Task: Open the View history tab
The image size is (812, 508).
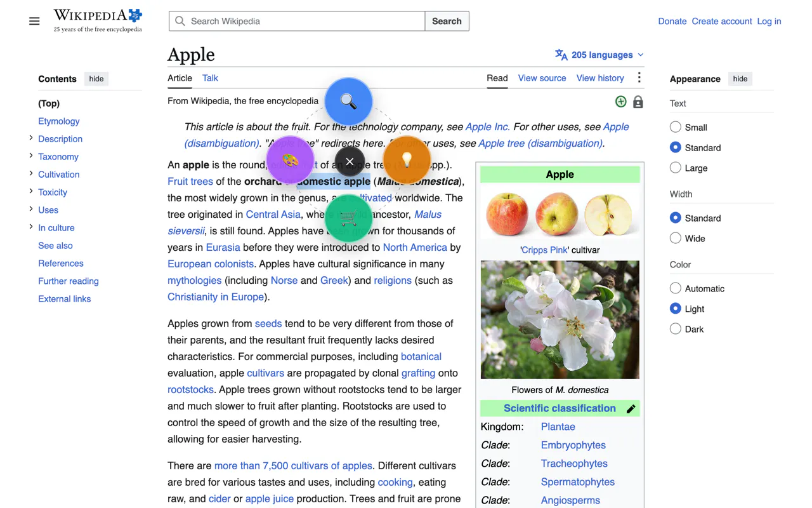Action: 600,78
